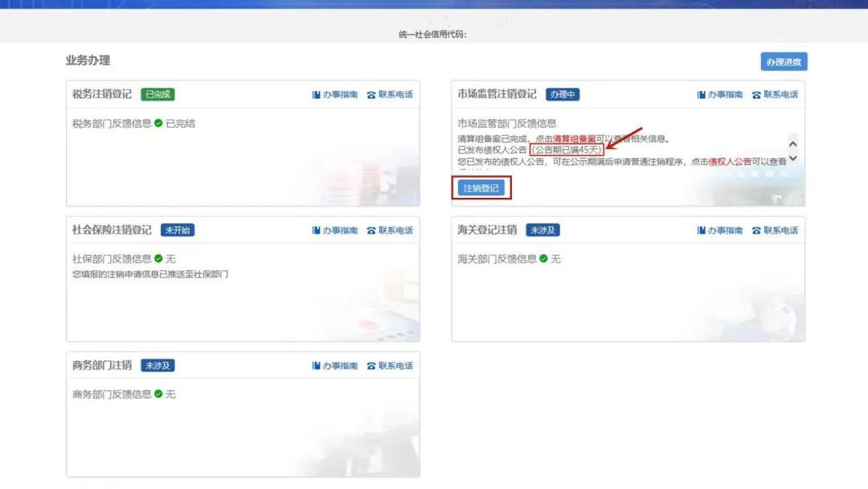
Task: Click phone icon in 税务注销登记 card
Action: [371, 95]
